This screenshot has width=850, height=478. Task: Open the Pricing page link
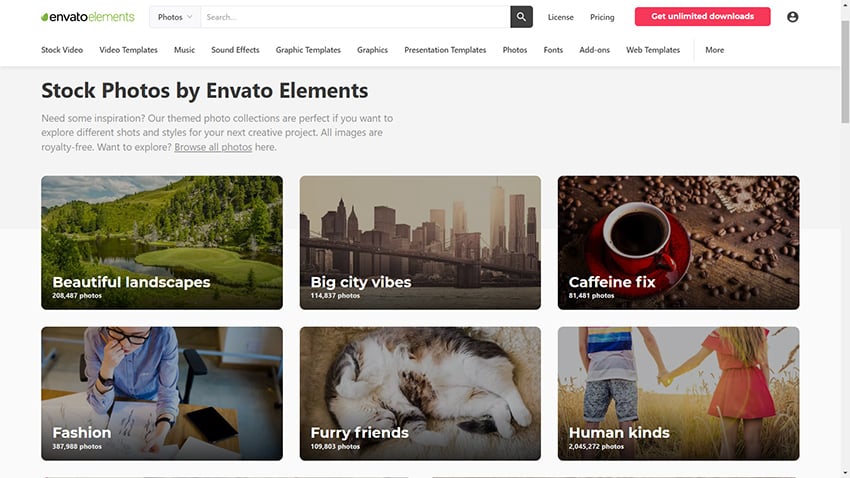602,17
